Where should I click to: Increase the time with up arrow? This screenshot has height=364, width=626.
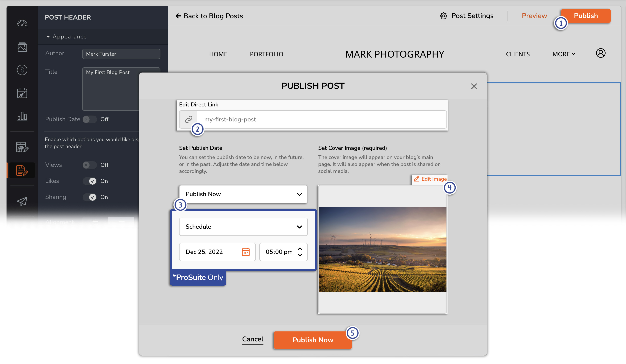coord(300,249)
